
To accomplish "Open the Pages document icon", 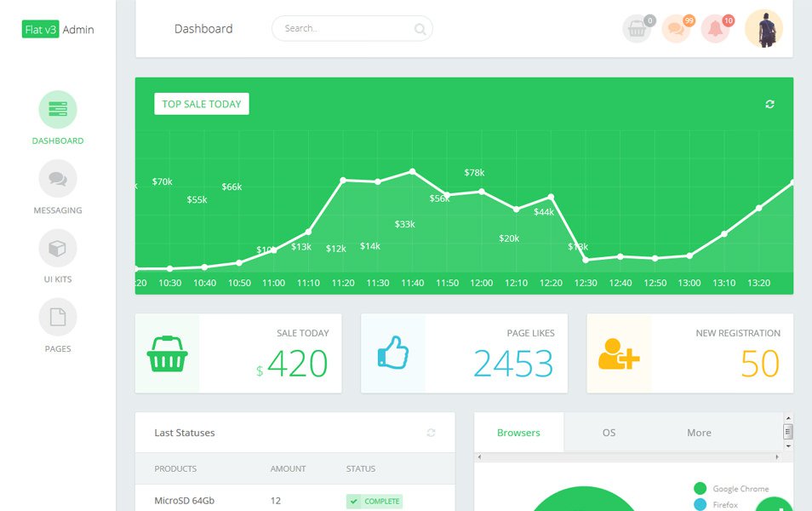I will point(58,317).
